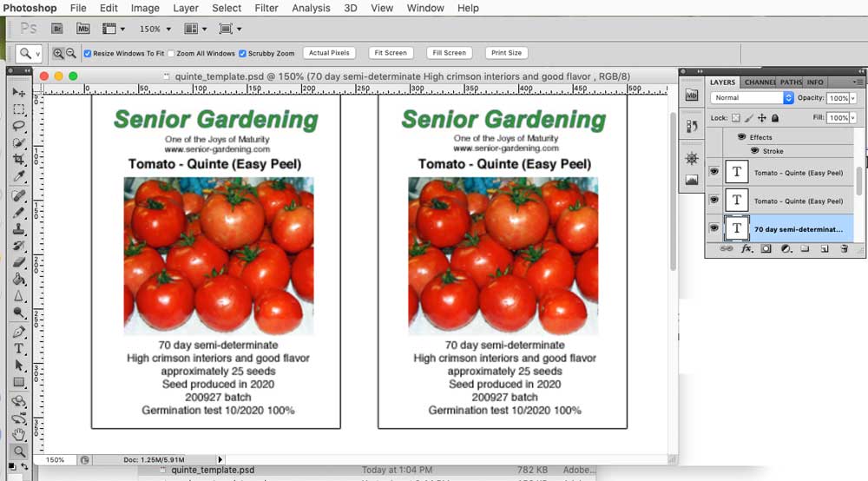Choose Zoom Out mode in options bar
This screenshot has width=868, height=481.
tap(71, 53)
